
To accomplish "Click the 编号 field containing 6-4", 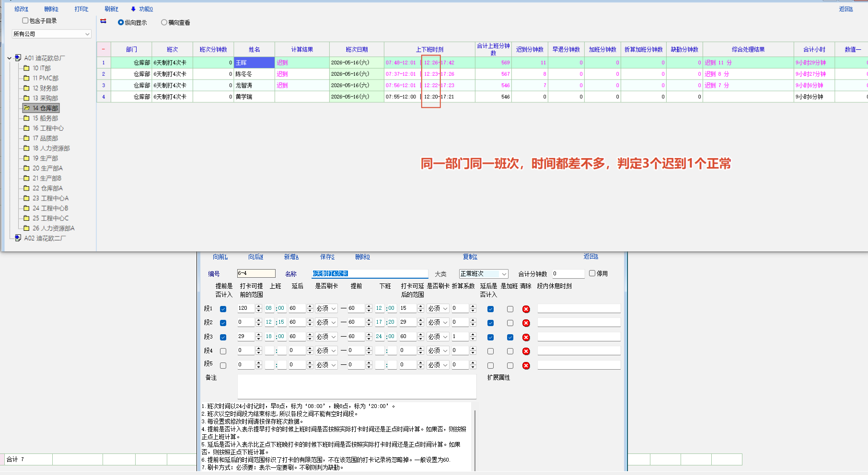I will pyautogui.click(x=256, y=273).
